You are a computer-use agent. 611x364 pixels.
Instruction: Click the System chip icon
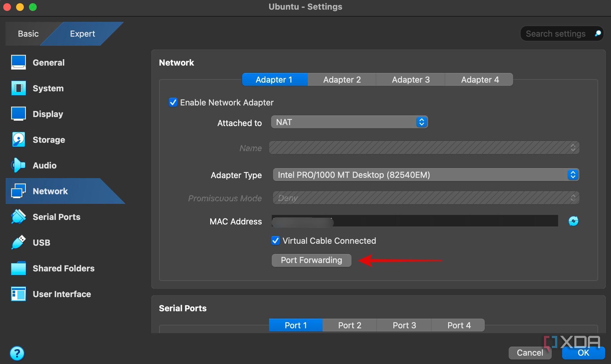18,88
